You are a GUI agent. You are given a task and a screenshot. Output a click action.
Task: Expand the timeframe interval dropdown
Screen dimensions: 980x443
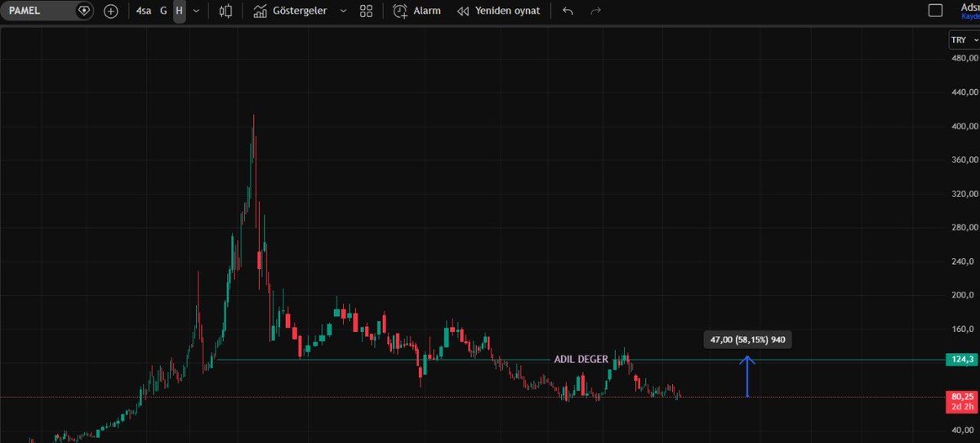point(196,11)
